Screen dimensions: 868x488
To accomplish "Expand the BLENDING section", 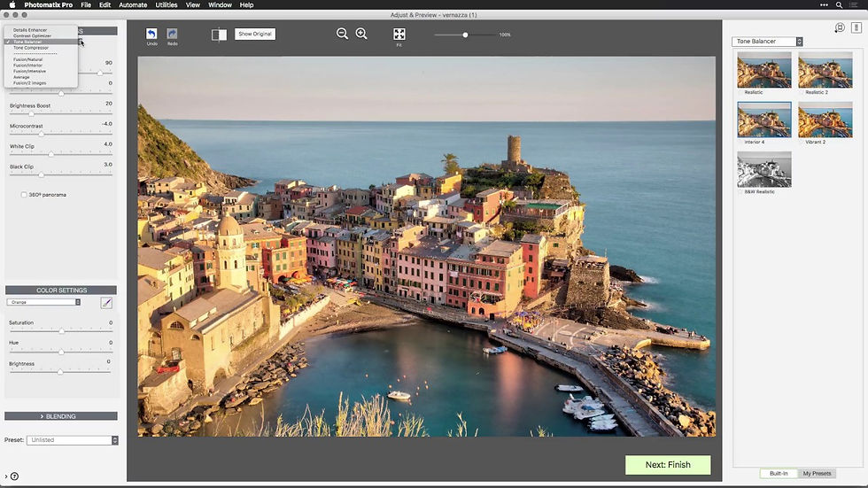I will (61, 416).
